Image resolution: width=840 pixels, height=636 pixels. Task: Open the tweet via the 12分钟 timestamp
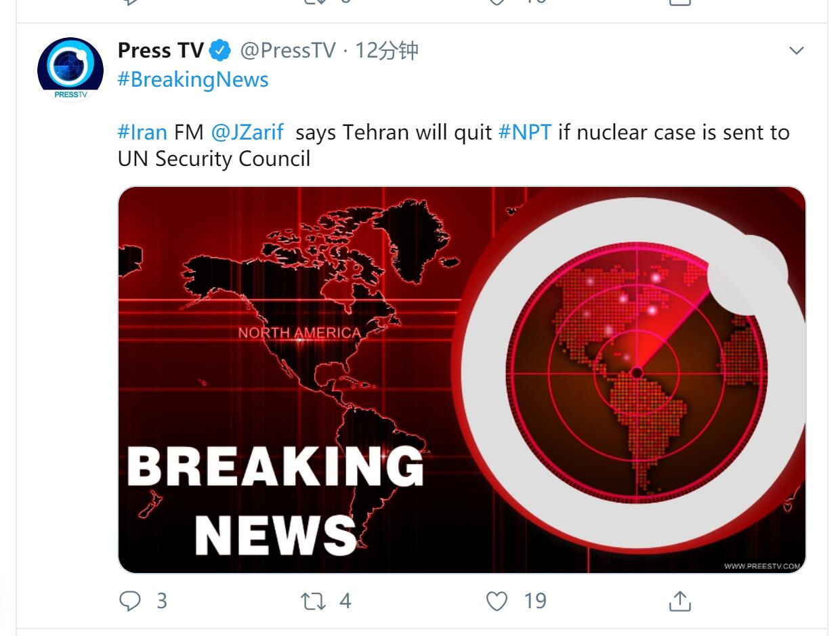click(x=387, y=50)
